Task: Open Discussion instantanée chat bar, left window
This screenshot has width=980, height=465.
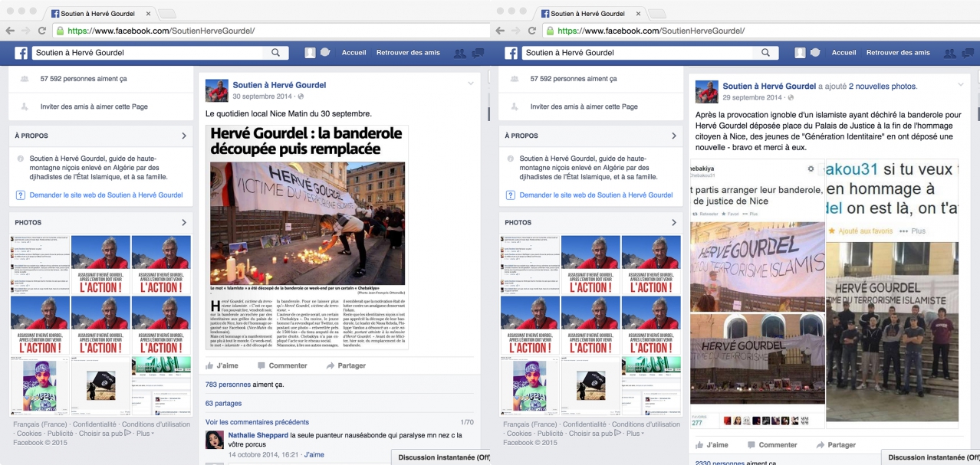Action: 442,457
